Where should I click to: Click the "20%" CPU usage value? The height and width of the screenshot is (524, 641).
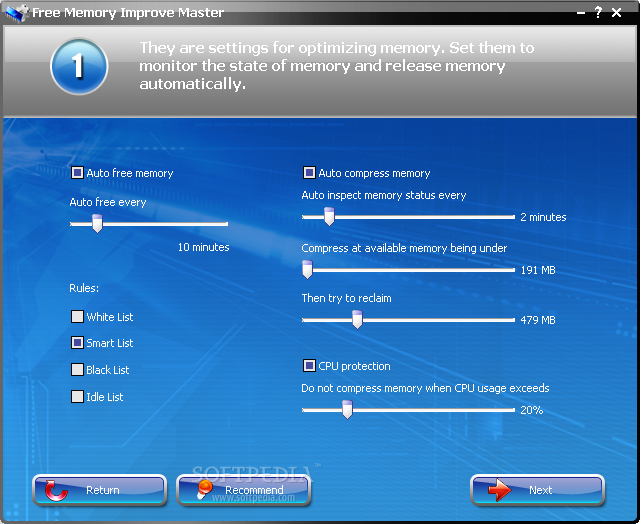click(531, 410)
